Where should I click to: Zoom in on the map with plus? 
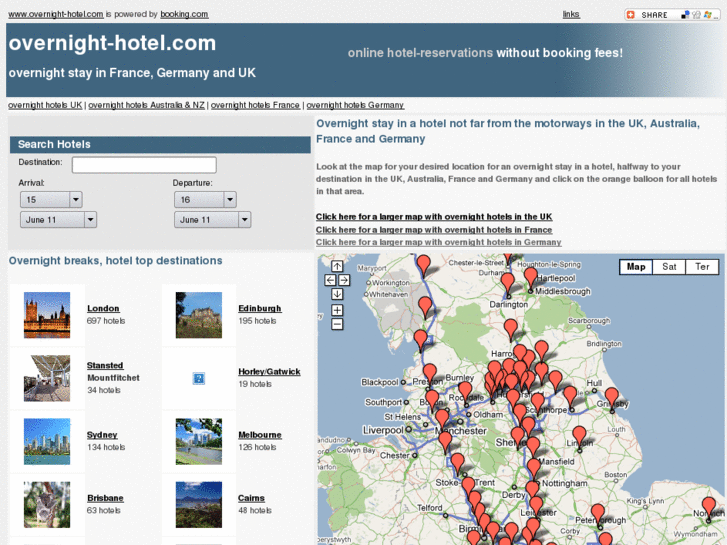click(337, 310)
